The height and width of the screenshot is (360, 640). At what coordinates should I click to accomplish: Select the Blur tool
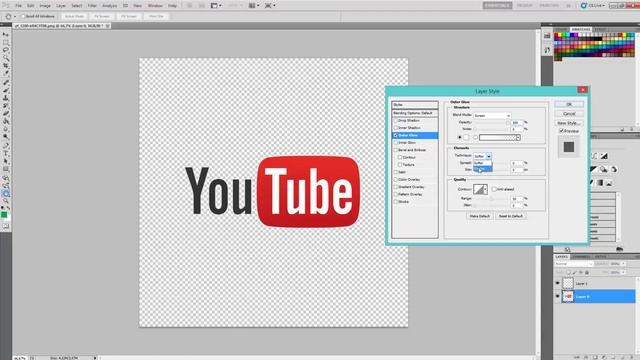point(6,129)
